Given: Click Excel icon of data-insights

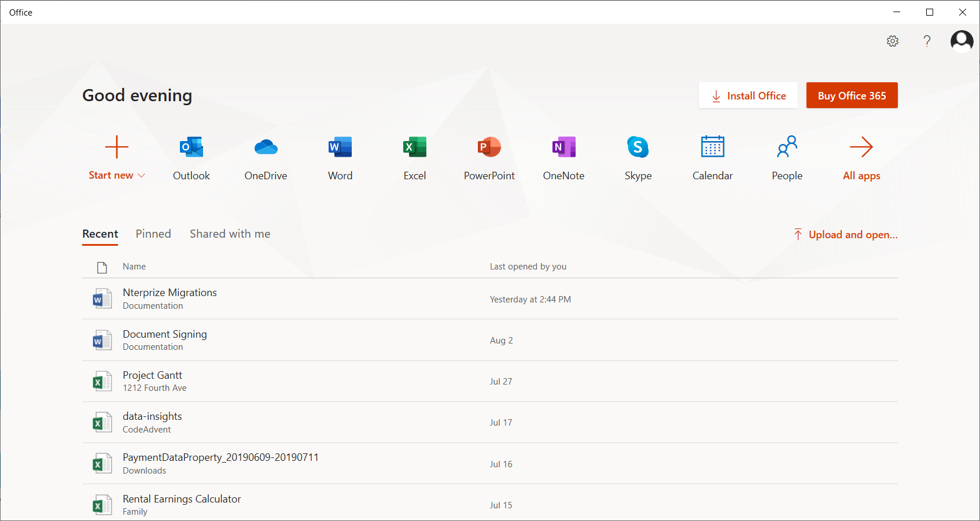Looking at the screenshot, I should click(102, 423).
